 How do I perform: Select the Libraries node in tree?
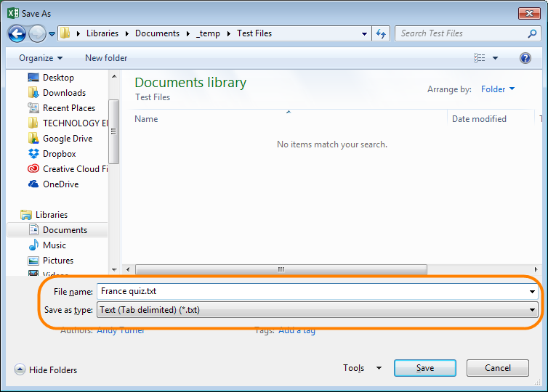click(52, 215)
